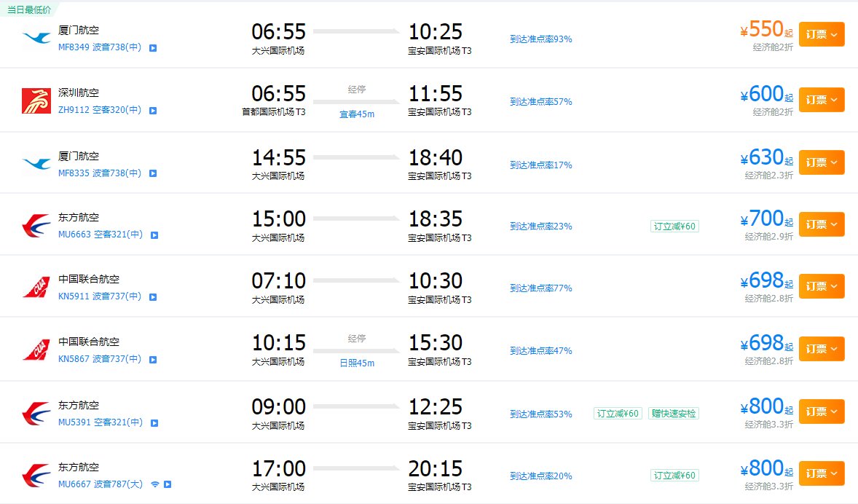Screen dimensions: 858x504
Task: Click video icon next to KN5911 flight
Action: click(153, 297)
